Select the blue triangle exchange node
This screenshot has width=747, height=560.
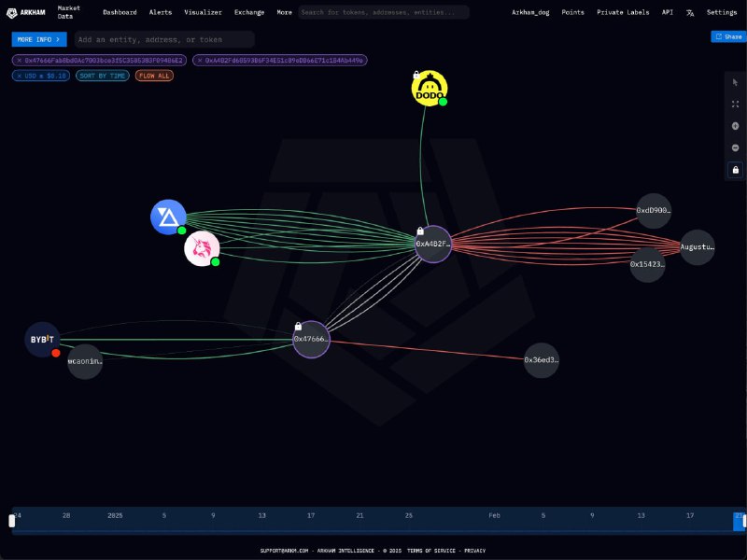coord(168,217)
